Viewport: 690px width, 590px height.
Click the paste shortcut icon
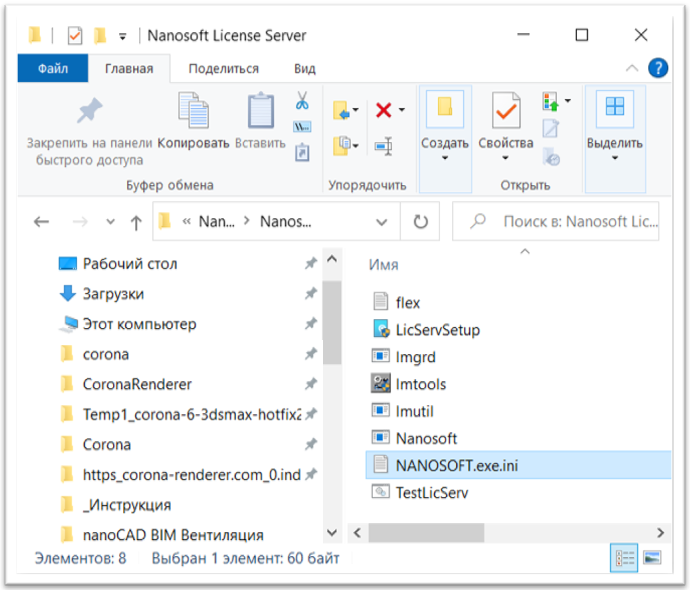tap(302, 152)
